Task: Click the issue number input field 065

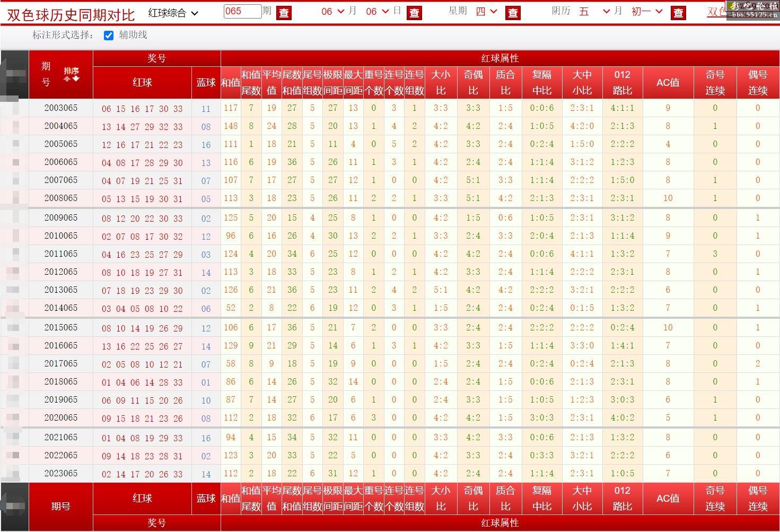Action: click(242, 11)
